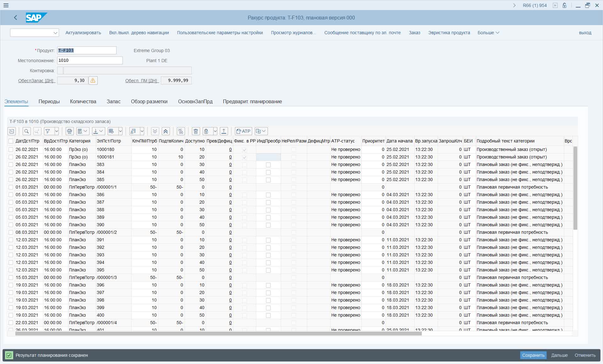Screen dimensions: 603x364
Task: Click the lock icon in the title bar
Action: point(564,5)
